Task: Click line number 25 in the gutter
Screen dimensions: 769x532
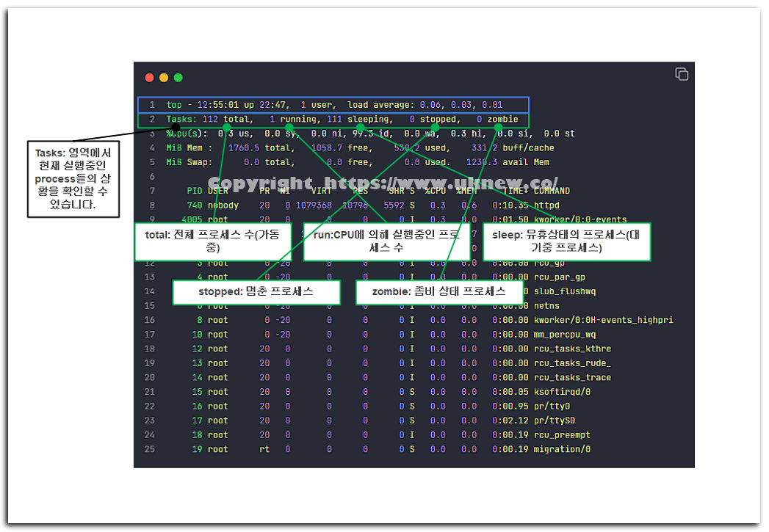Action: [x=150, y=449]
